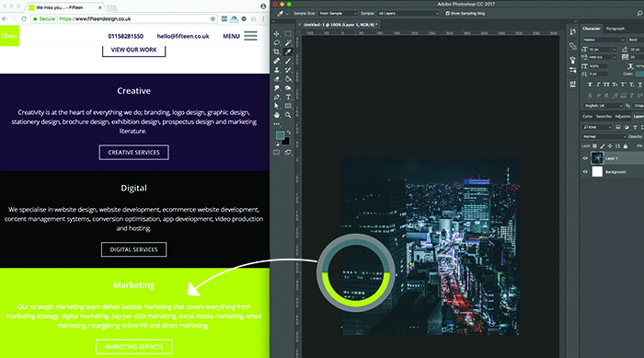The image size is (644, 358).
Task: Open the layer Kind filter dropdown
Action: pyautogui.click(x=597, y=127)
